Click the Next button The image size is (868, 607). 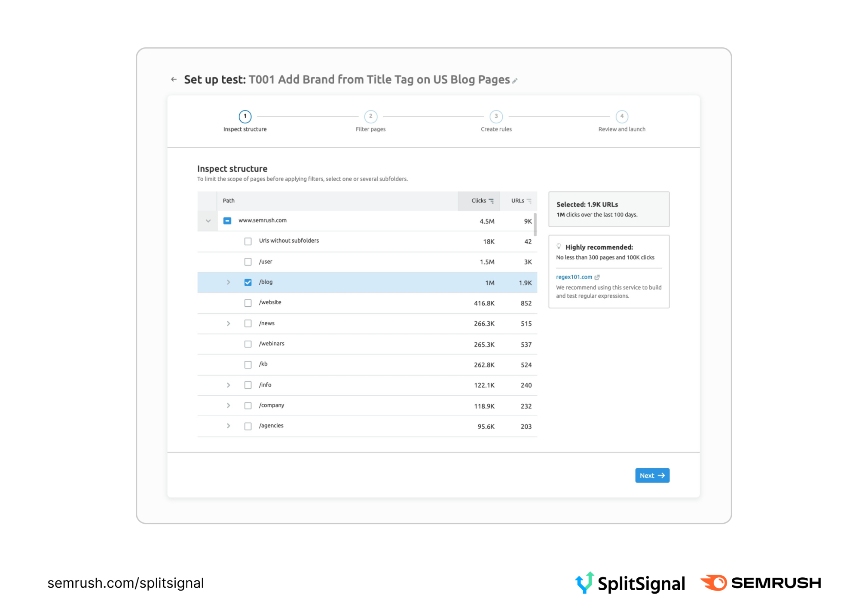tap(652, 476)
